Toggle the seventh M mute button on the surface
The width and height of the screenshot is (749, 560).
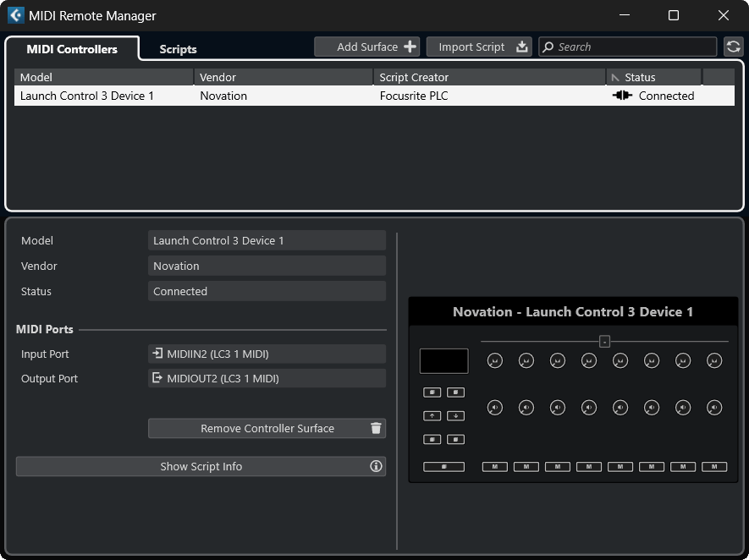[683, 467]
